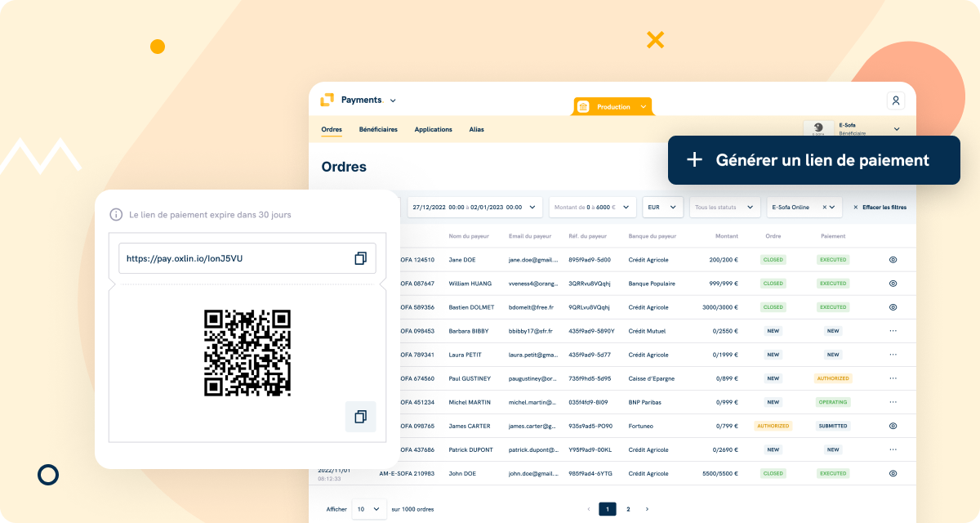Open more options for Michel MARTIN order
The width and height of the screenshot is (980, 523).
click(893, 402)
